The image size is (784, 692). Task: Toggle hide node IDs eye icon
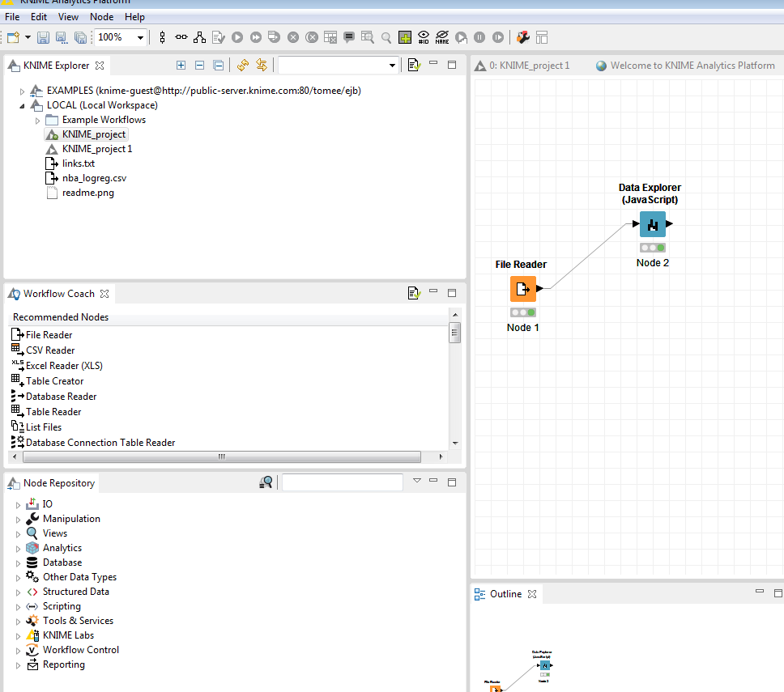424,37
